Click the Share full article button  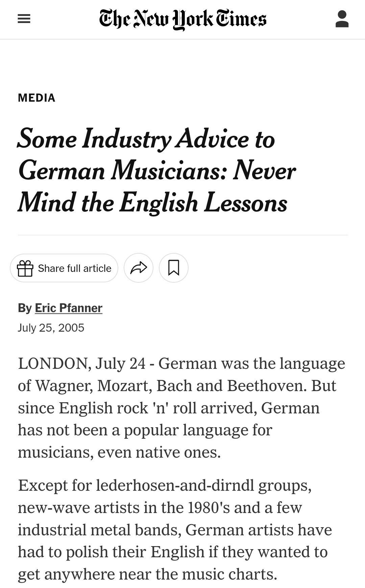coord(64,269)
